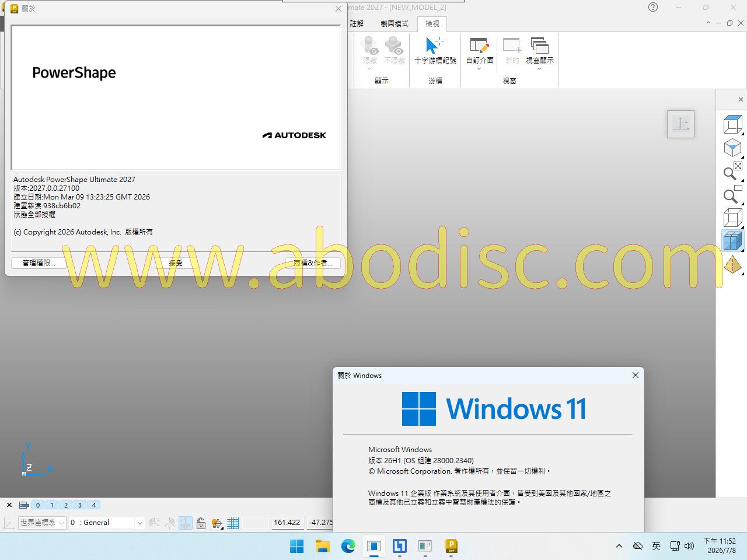Click the empty field right of the grid icon
Viewport: 747px width, 560px height.
pyautogui.click(x=255, y=523)
